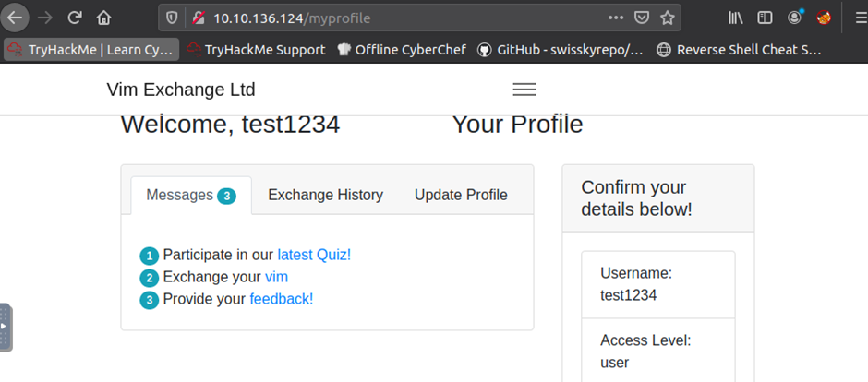Toggle the sidebar view icon
Viewport: 868px width, 382px height.
click(x=765, y=18)
